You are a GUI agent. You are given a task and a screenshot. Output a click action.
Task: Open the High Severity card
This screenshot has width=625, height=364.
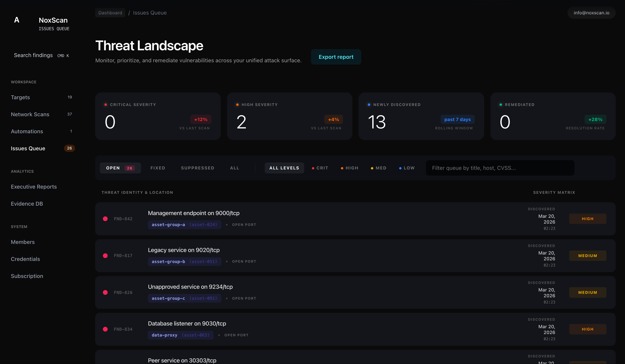[289, 116]
